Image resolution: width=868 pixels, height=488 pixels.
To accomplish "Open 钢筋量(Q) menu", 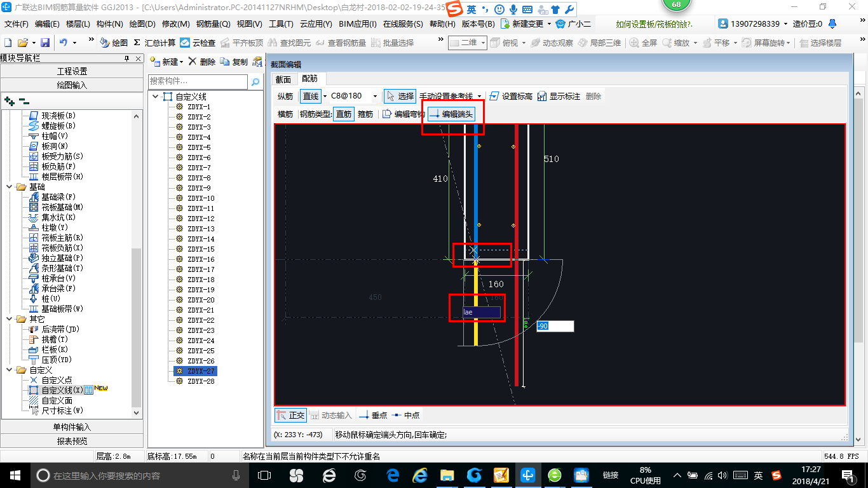I will (214, 24).
